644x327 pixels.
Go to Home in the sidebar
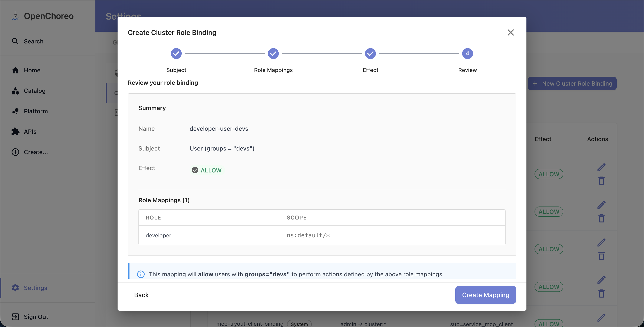[x=32, y=70]
